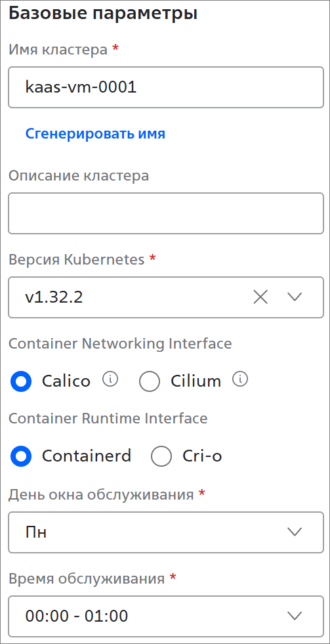Viewport: 330px width, 644px height.
Task: Choose Cilium as the Container Networking Interface
Action: pyautogui.click(x=150, y=381)
